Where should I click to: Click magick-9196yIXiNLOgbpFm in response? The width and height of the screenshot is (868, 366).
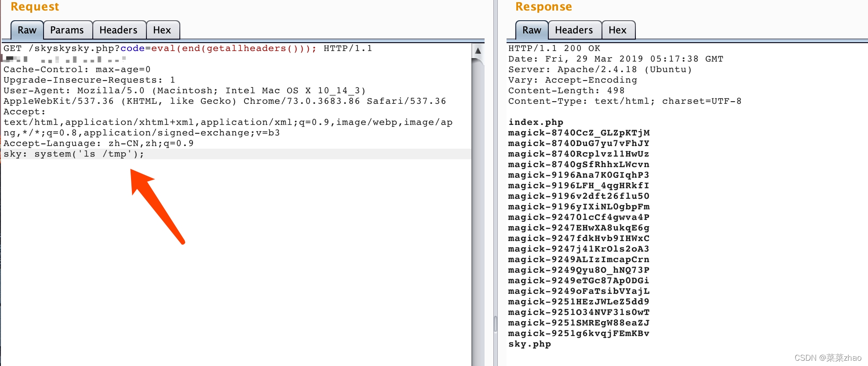click(x=579, y=207)
